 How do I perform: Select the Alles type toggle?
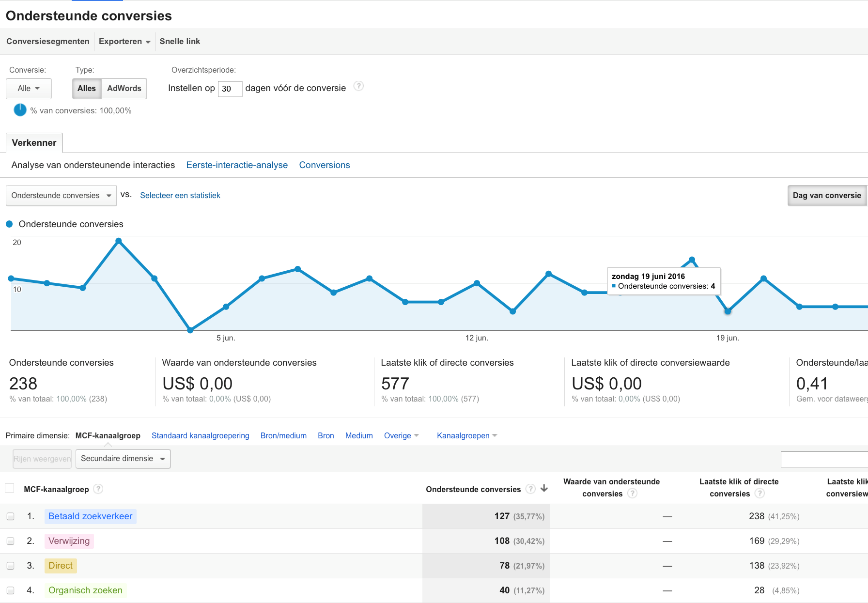[87, 89]
